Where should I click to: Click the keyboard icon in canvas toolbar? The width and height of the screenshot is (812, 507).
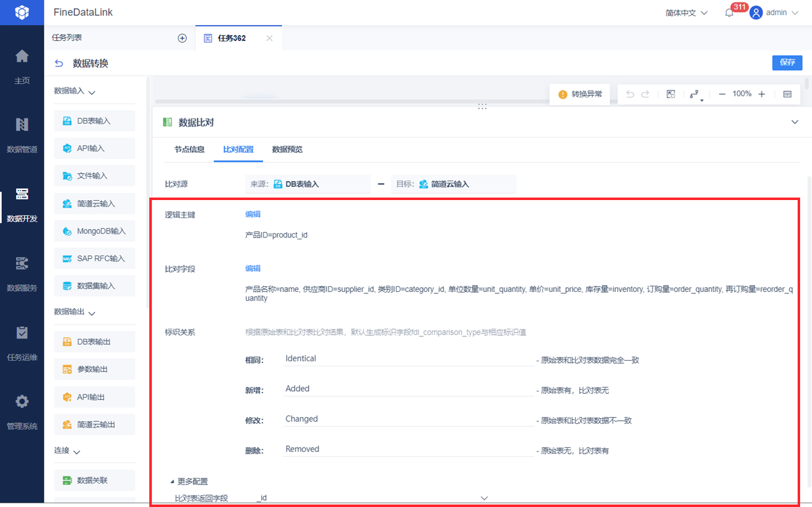coord(787,94)
